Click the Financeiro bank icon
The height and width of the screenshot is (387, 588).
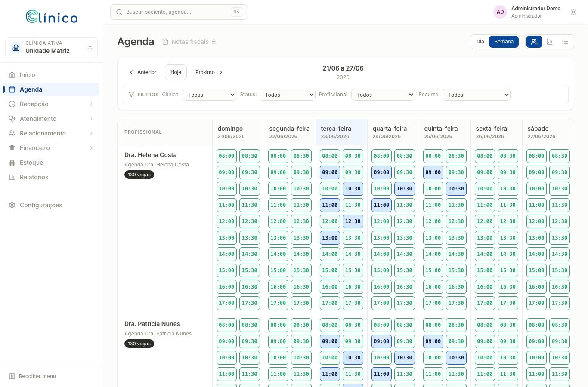tap(12, 148)
